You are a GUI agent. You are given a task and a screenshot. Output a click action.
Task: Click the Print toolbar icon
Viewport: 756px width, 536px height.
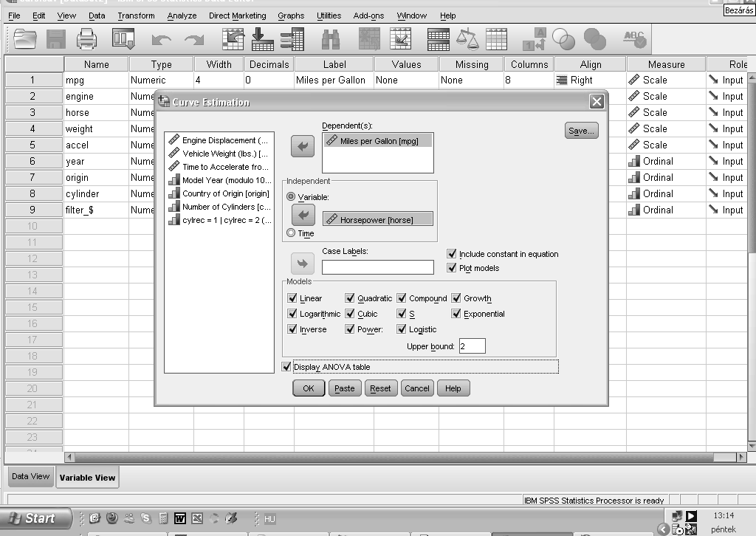click(87, 39)
